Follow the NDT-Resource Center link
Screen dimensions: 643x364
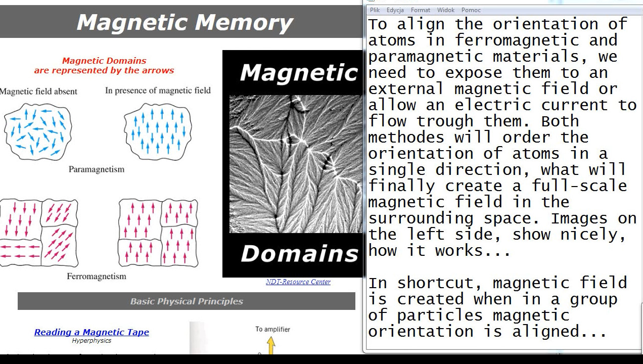298,282
